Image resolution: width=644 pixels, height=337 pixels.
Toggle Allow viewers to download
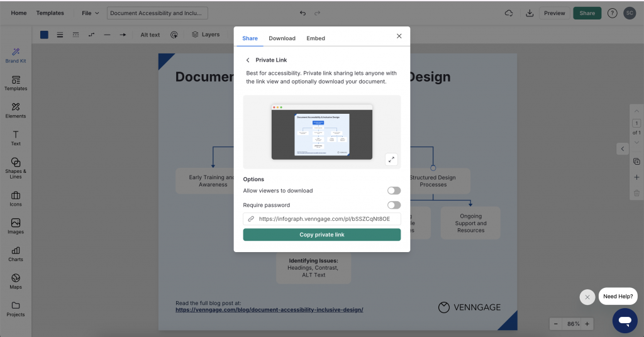pos(394,191)
